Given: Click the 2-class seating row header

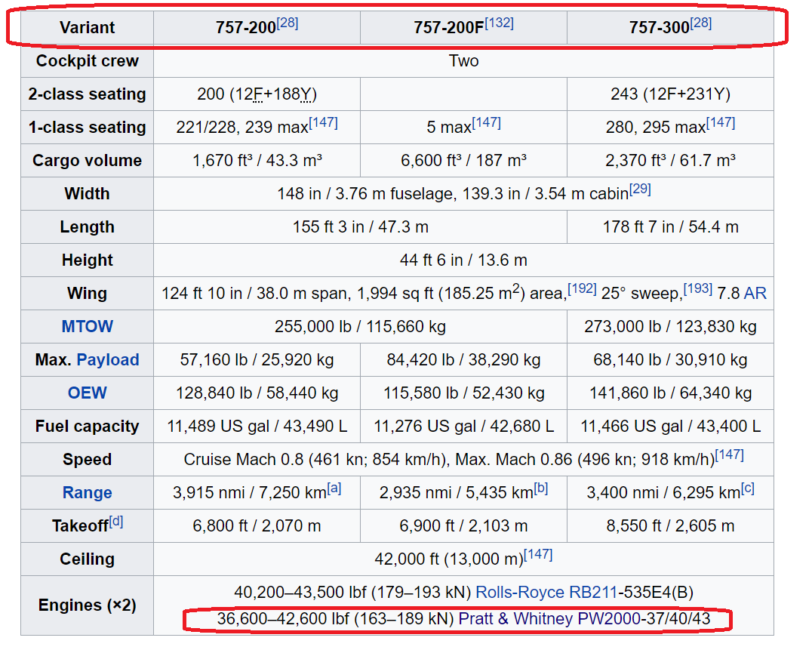Looking at the screenshot, I should tap(87, 94).
